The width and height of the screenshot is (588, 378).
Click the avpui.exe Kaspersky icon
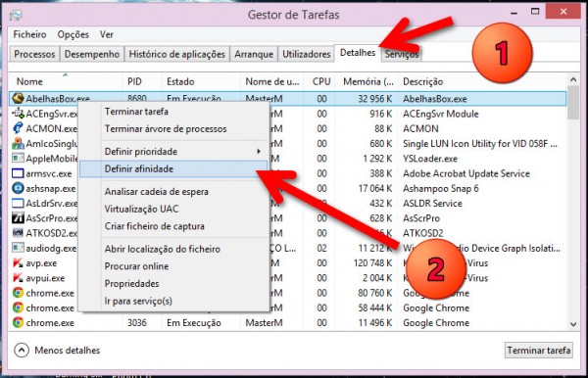(x=18, y=278)
